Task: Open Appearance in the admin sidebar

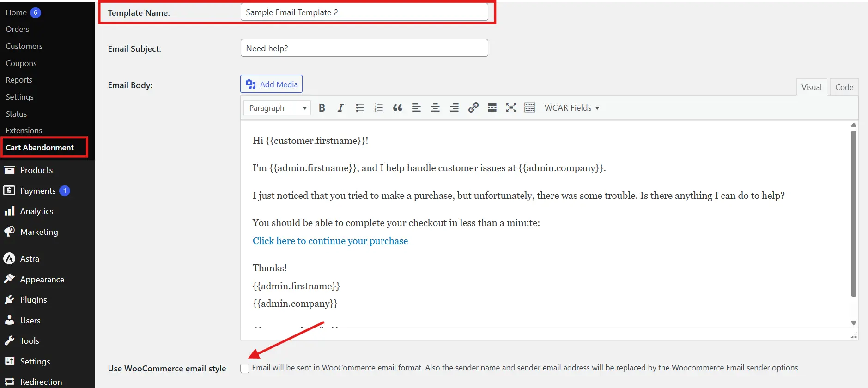Action: click(42, 280)
